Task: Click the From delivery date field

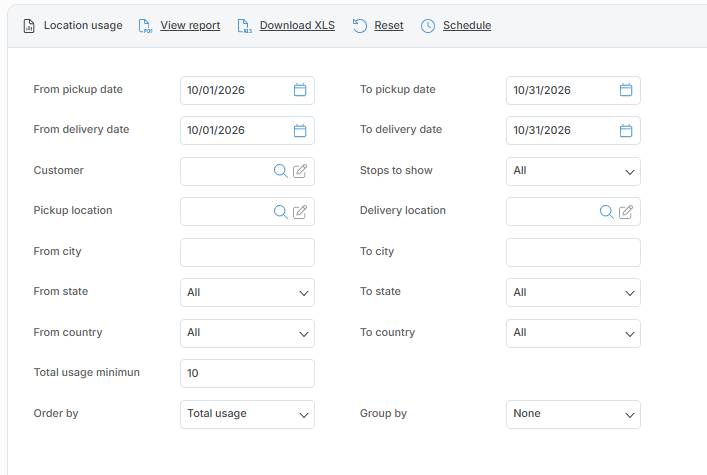Action: [247, 131]
